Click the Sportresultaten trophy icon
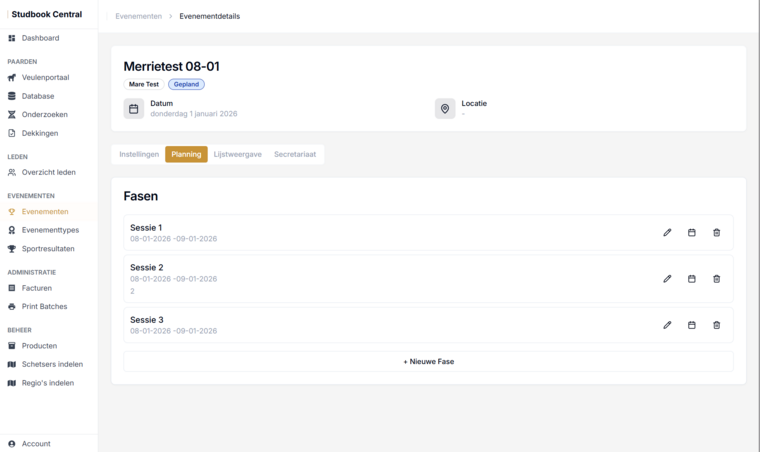The width and height of the screenshot is (760, 452). point(12,249)
